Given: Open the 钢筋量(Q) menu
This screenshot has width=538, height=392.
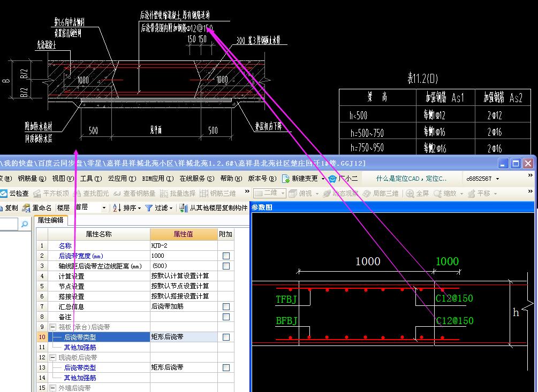Looking at the screenshot, I should coord(32,179).
